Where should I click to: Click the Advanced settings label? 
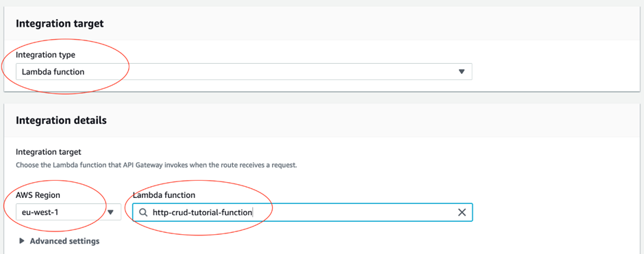[x=64, y=241]
